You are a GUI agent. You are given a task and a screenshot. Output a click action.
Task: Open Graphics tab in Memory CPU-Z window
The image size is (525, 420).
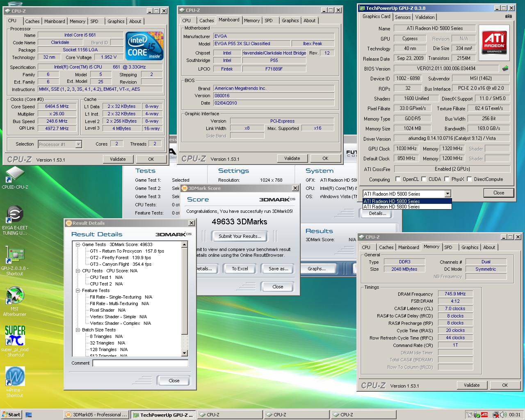point(470,247)
